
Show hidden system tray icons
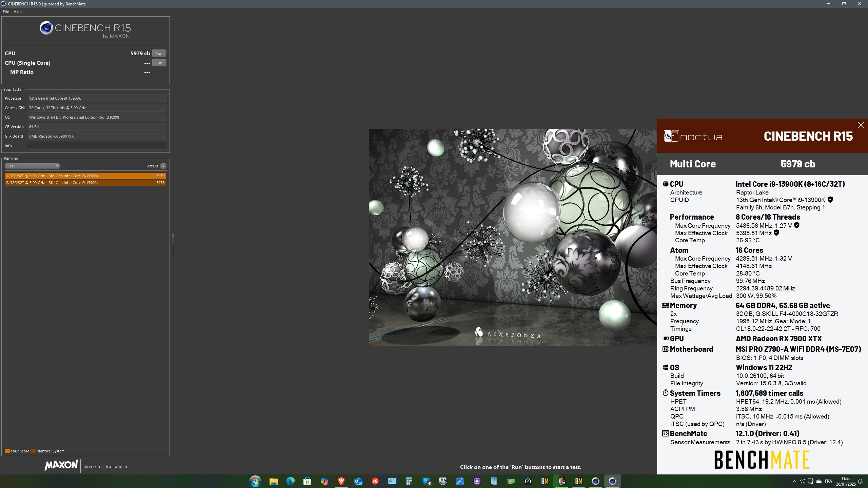click(794, 481)
